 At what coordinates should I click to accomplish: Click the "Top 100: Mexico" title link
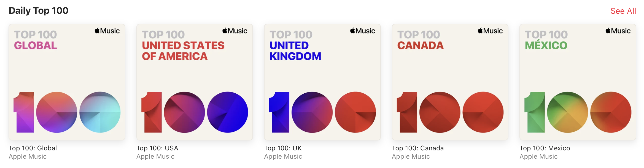coord(545,148)
